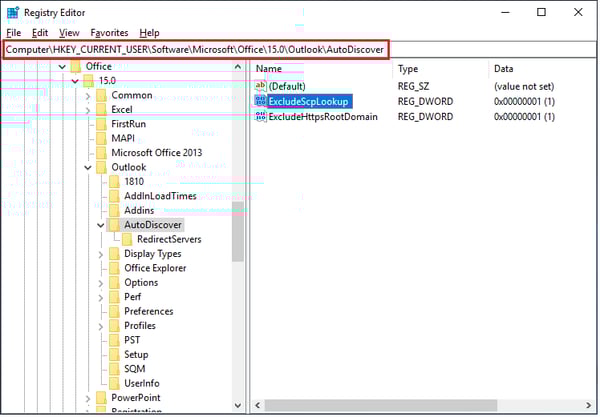This screenshot has width=600, height=417.
Task: Click the values pane horizontal scrollbar thumb
Action: pos(381,405)
